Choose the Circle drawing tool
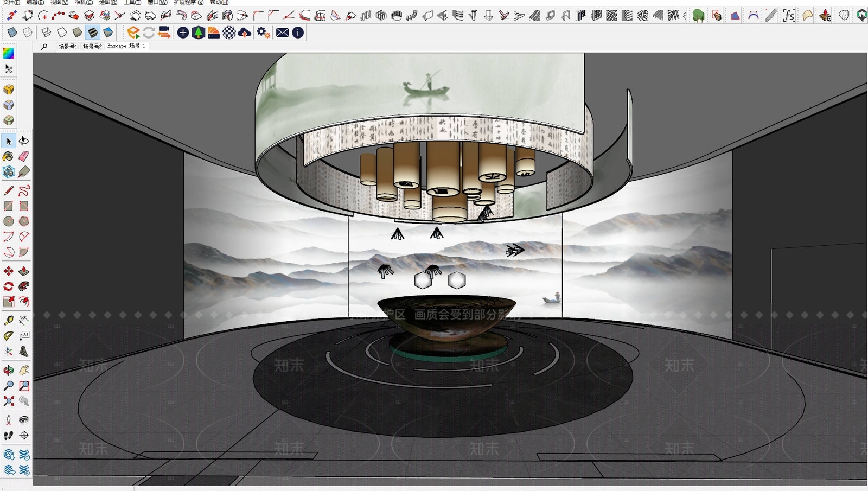This screenshot has width=868, height=491. click(x=9, y=221)
